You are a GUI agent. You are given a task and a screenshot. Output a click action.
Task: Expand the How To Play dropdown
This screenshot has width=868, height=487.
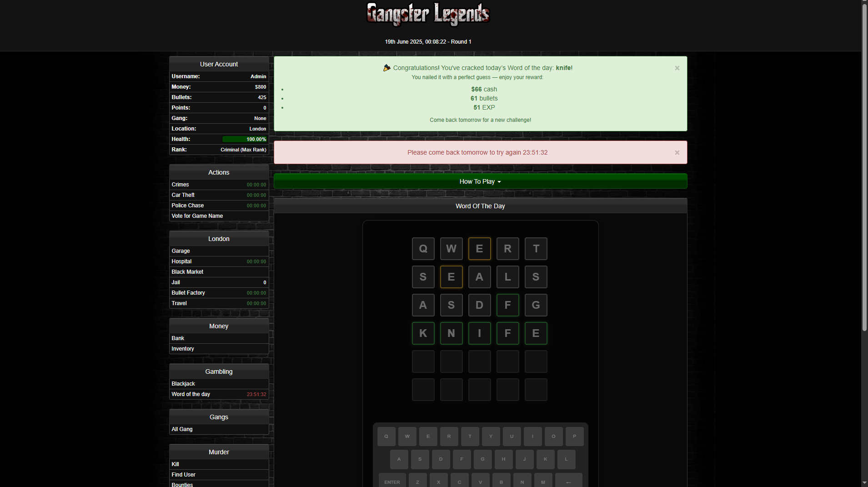coord(480,181)
